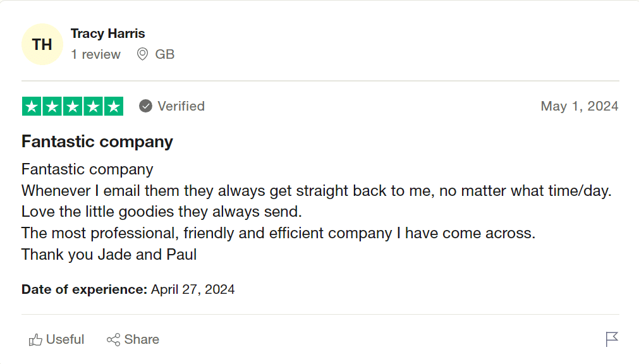Open the bold "Fantastic company" review title
The image size is (639, 364).
point(97,142)
